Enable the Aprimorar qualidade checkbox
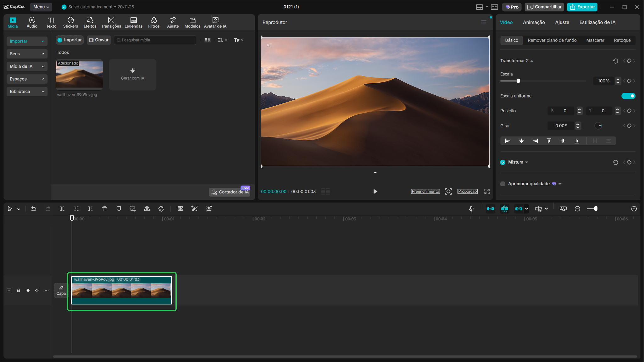 click(502, 184)
